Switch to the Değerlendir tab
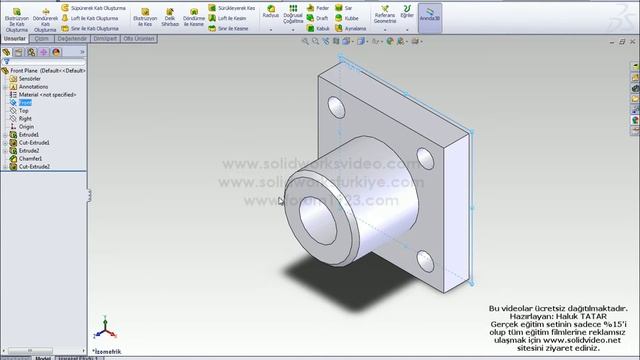This screenshot has width=640, height=360. click(x=72, y=39)
